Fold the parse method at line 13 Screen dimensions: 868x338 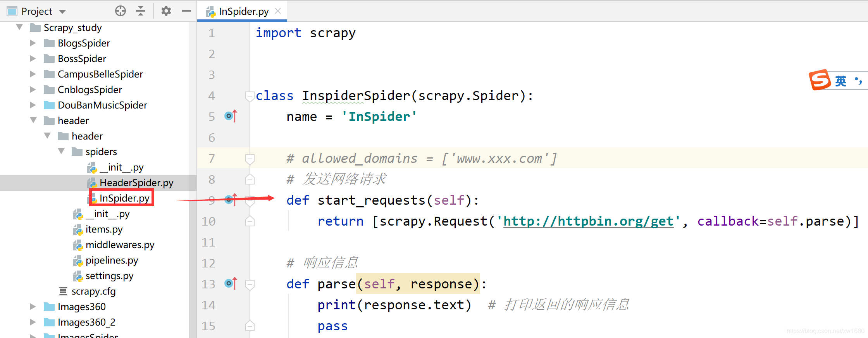tap(250, 285)
